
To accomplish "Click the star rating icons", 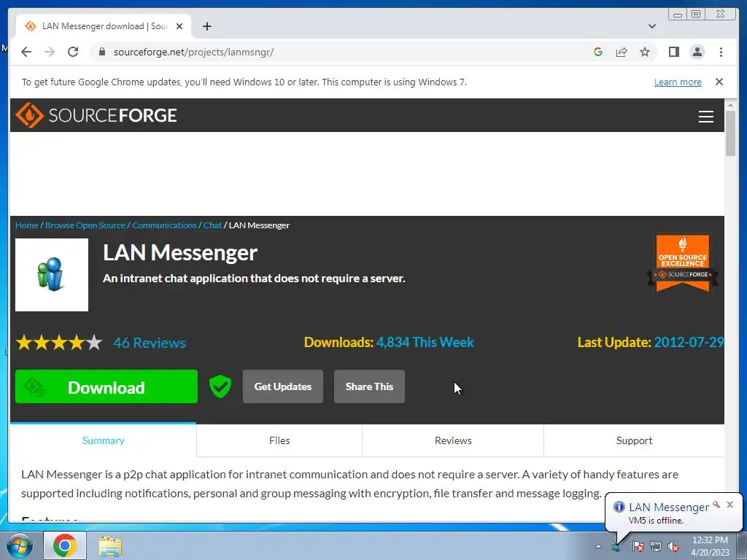I will (59, 343).
